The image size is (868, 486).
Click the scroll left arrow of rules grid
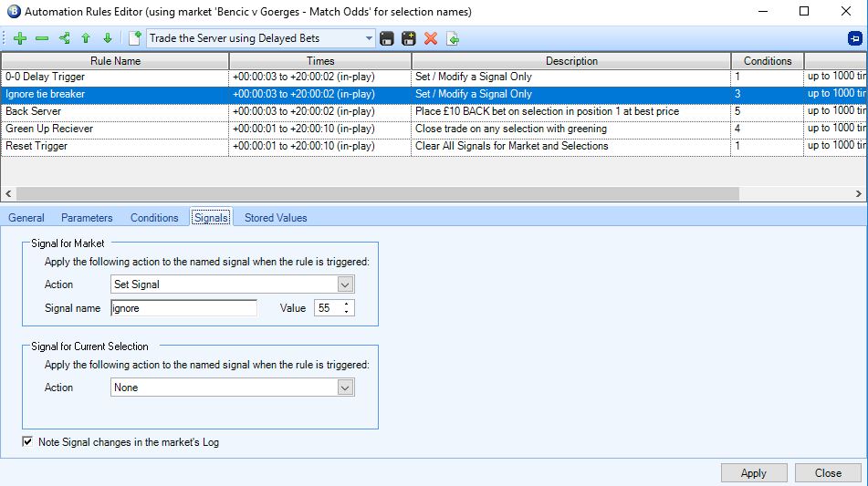[8, 193]
